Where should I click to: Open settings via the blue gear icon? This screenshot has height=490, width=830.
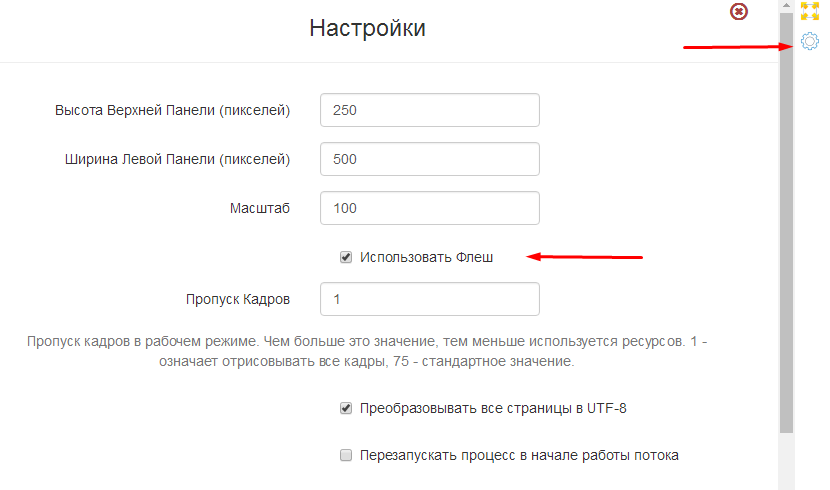(810, 42)
